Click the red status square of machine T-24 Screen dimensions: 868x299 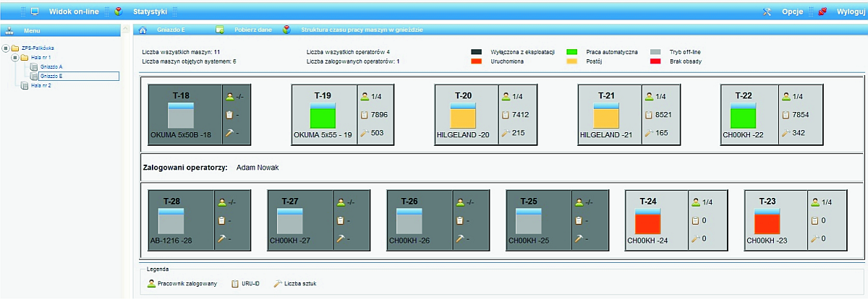(647, 221)
